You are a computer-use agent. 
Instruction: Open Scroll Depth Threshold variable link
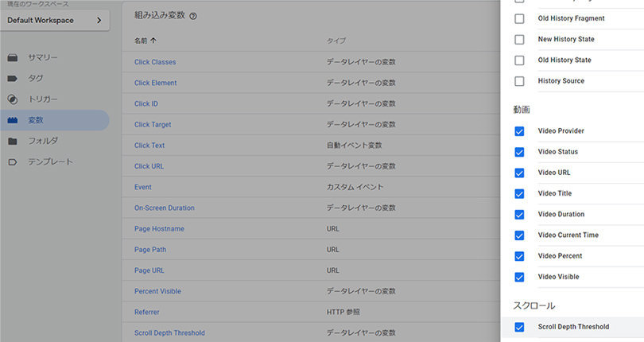pos(169,333)
